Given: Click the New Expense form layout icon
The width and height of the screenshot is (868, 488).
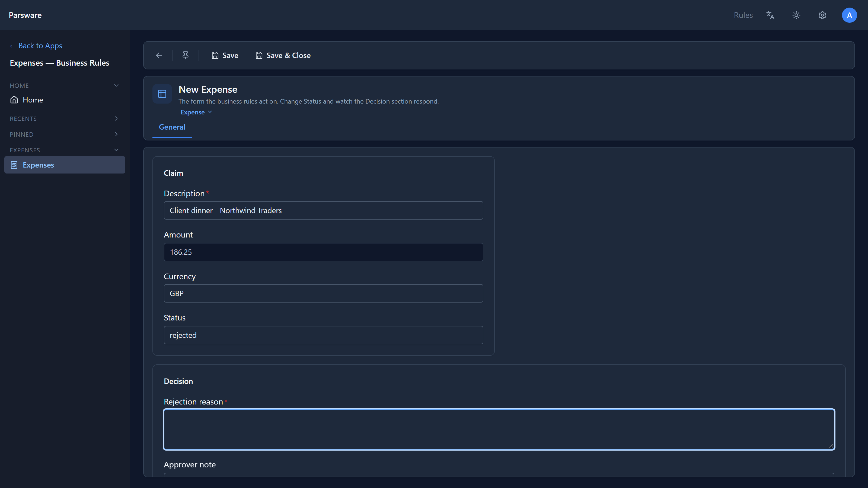Looking at the screenshot, I should point(162,94).
